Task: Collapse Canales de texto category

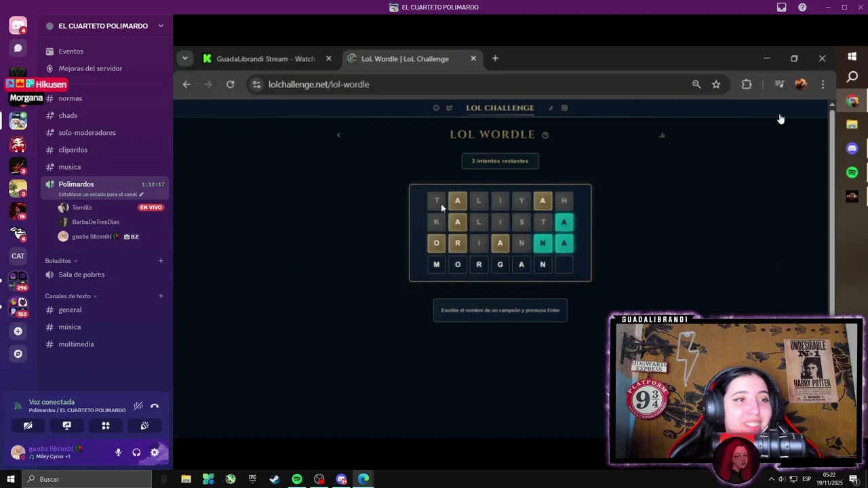Action: (71, 296)
